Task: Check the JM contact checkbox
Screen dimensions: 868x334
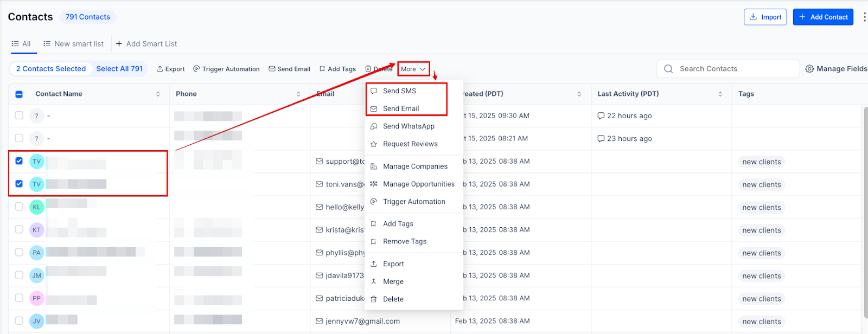Action: [19, 275]
